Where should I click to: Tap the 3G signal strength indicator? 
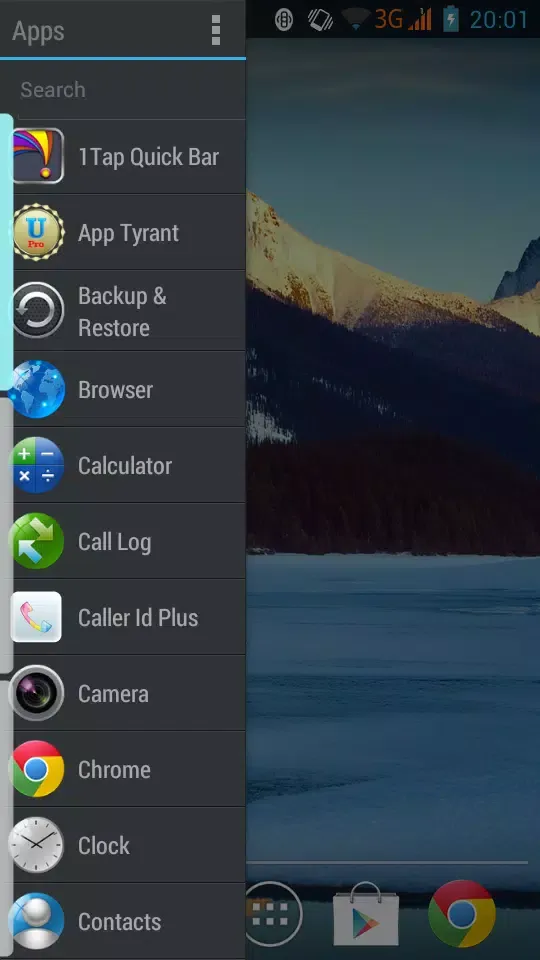point(403,19)
